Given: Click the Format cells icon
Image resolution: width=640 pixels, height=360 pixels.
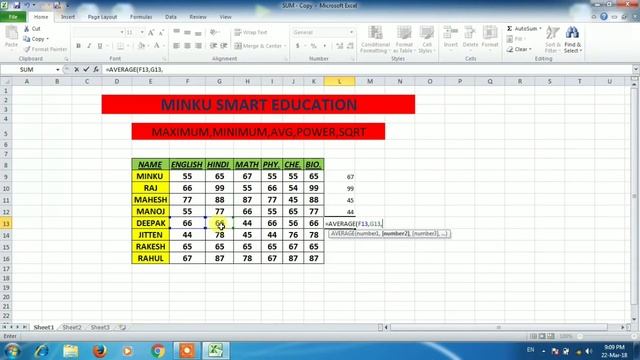Looking at the screenshot, I should [490, 33].
